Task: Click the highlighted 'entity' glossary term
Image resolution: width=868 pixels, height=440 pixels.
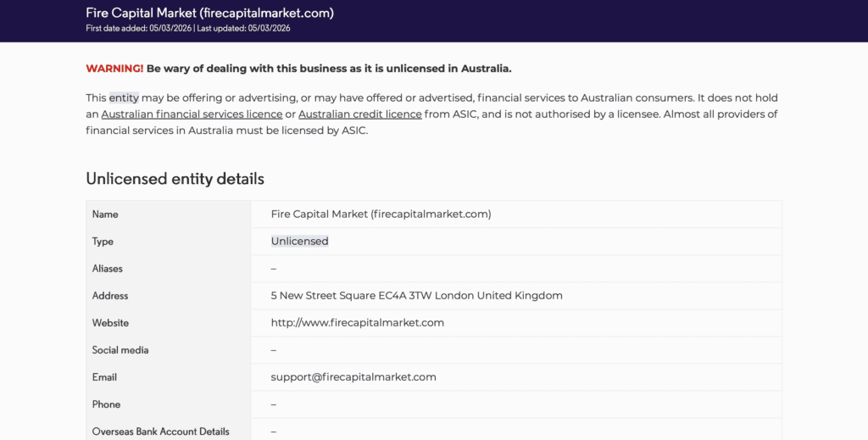Action: tap(124, 98)
